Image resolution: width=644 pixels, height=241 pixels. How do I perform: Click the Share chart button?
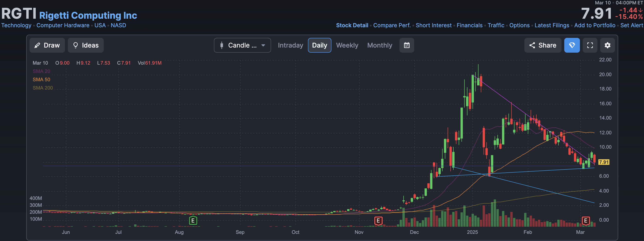coord(543,45)
